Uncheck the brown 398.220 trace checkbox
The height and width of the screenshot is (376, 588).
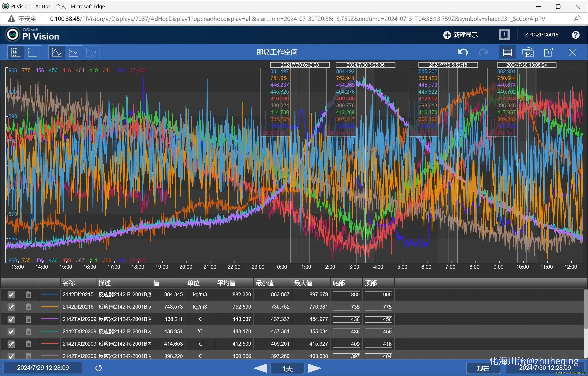click(x=11, y=356)
